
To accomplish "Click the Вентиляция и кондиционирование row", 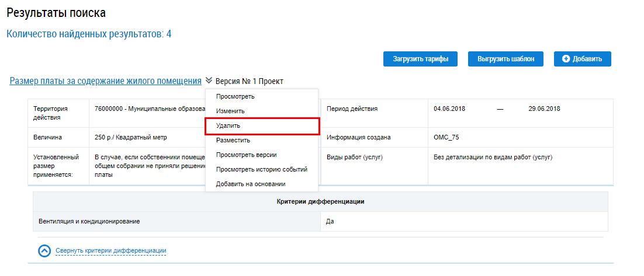I will (89, 222).
